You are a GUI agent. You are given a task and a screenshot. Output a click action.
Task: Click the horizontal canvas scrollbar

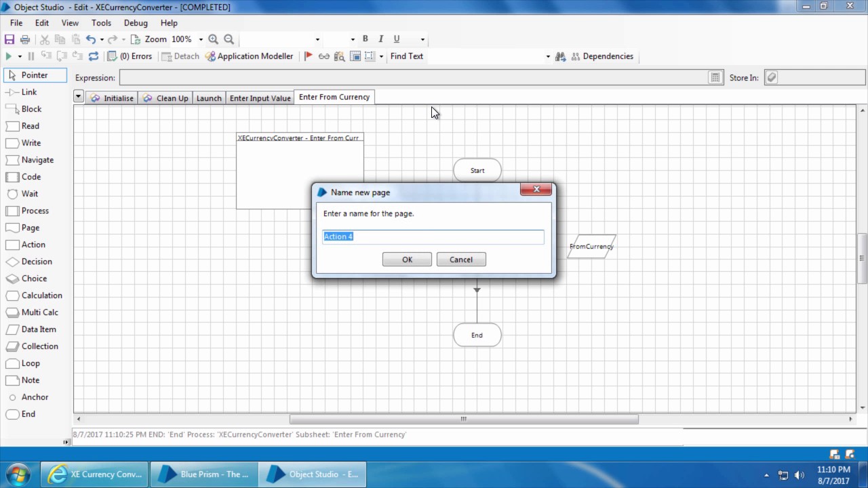coord(464,419)
